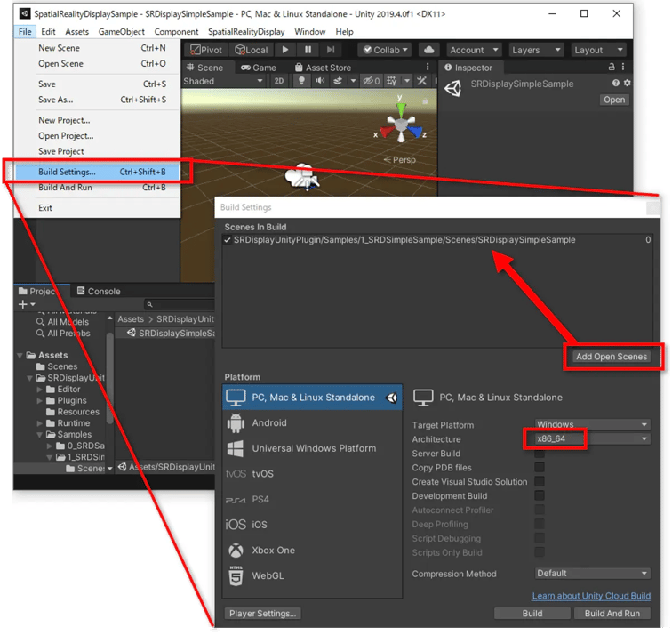This screenshot has height=635, width=672.
Task: Select PC, Mac & Linux Standalone platform
Action: (x=312, y=397)
